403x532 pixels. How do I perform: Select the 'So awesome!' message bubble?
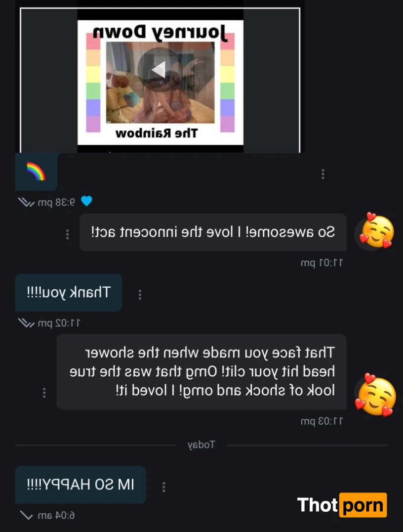[213, 232]
